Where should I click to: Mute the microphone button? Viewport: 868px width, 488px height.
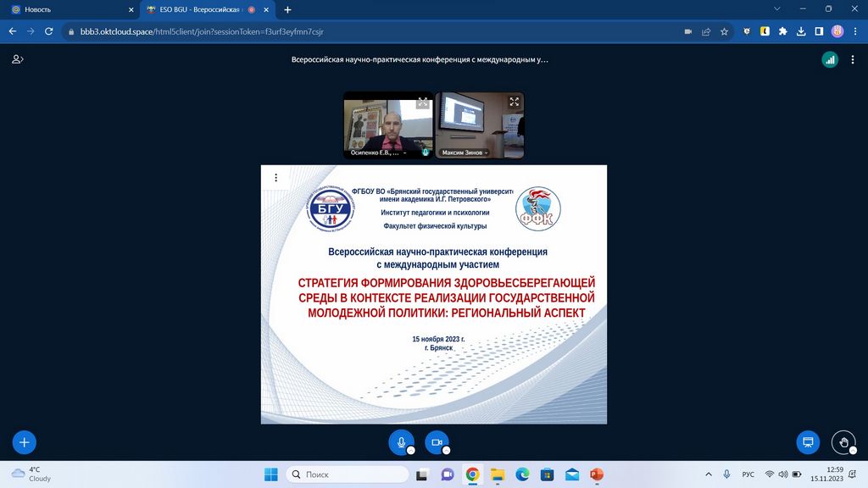click(401, 442)
